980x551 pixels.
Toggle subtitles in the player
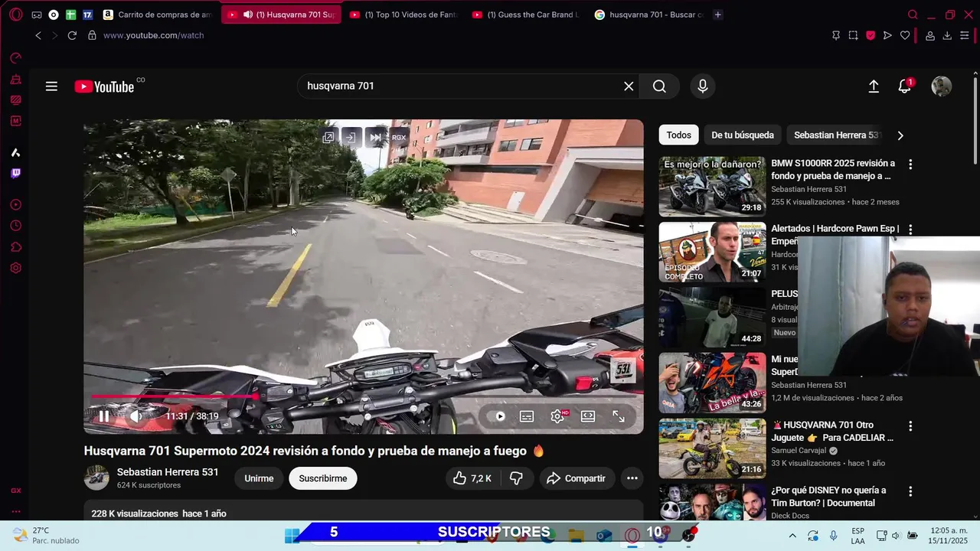coord(527,416)
